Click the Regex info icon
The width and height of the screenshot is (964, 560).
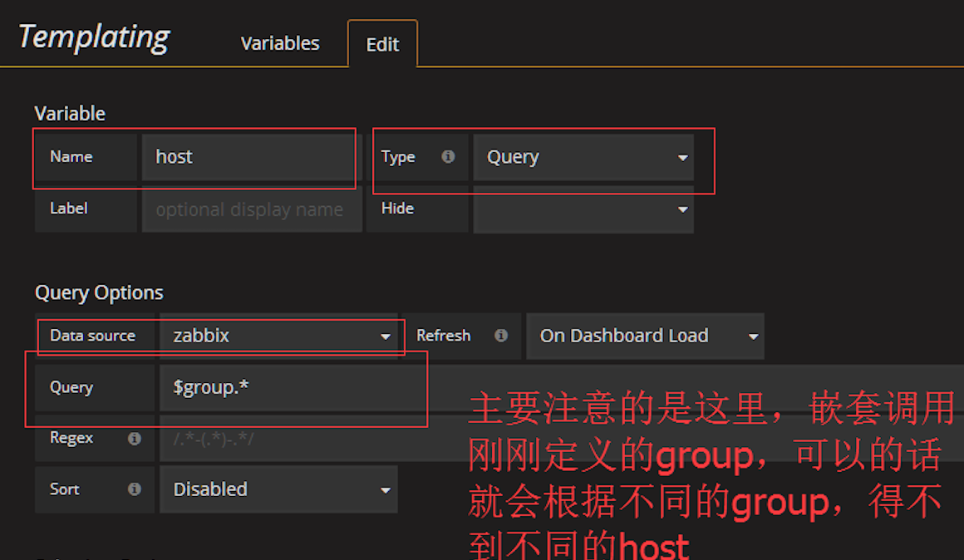click(134, 438)
